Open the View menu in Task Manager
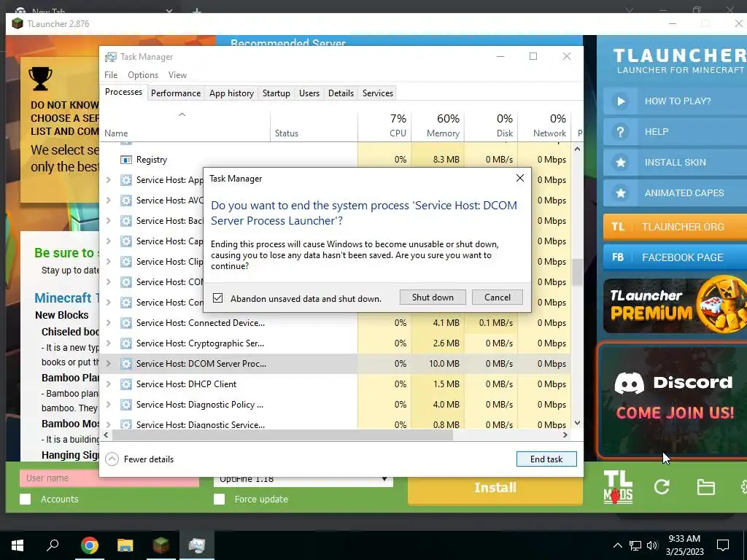 (177, 75)
